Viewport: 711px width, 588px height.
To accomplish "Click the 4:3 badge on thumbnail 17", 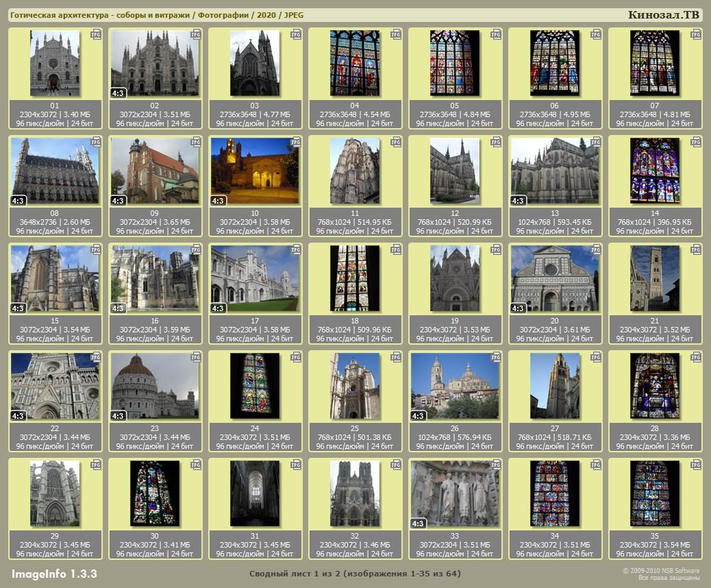I will [x=219, y=308].
